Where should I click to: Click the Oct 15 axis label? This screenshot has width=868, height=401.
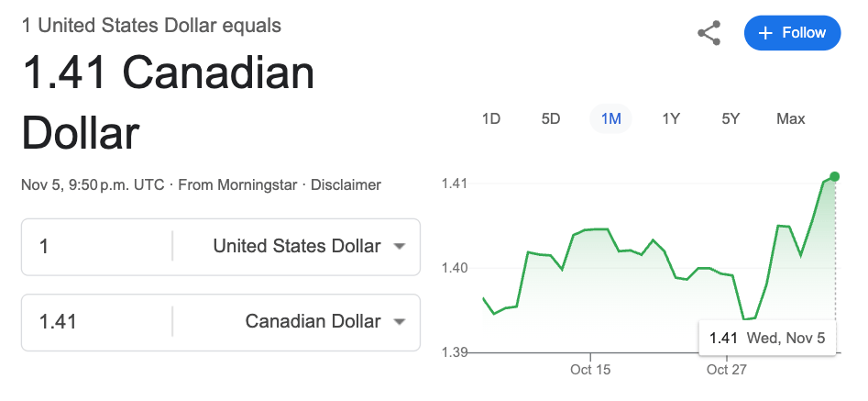tap(589, 370)
